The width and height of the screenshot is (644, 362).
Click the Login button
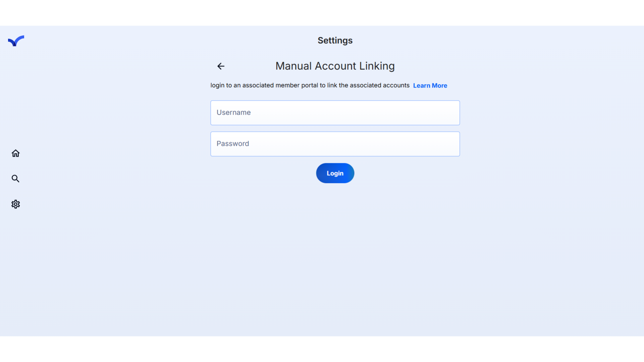(335, 173)
